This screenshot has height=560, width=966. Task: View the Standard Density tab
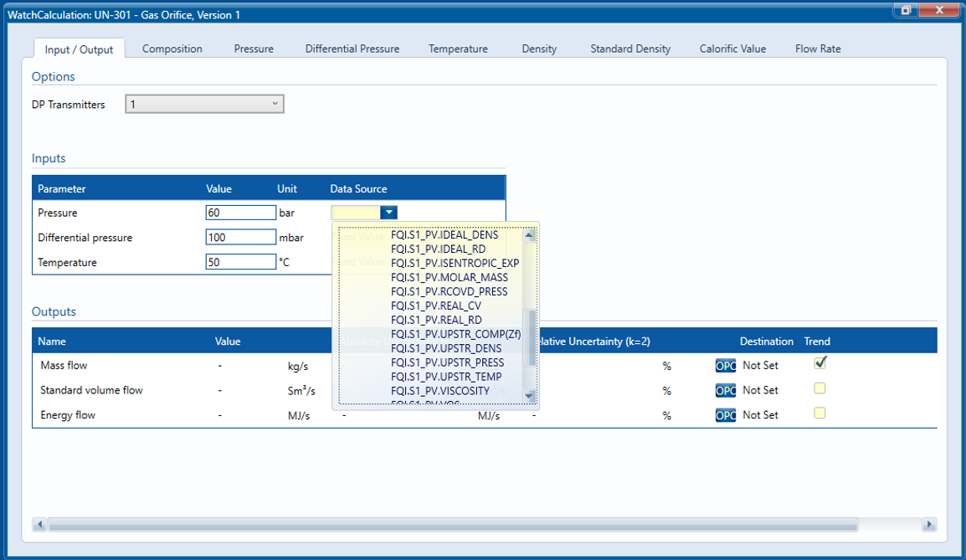click(x=630, y=49)
